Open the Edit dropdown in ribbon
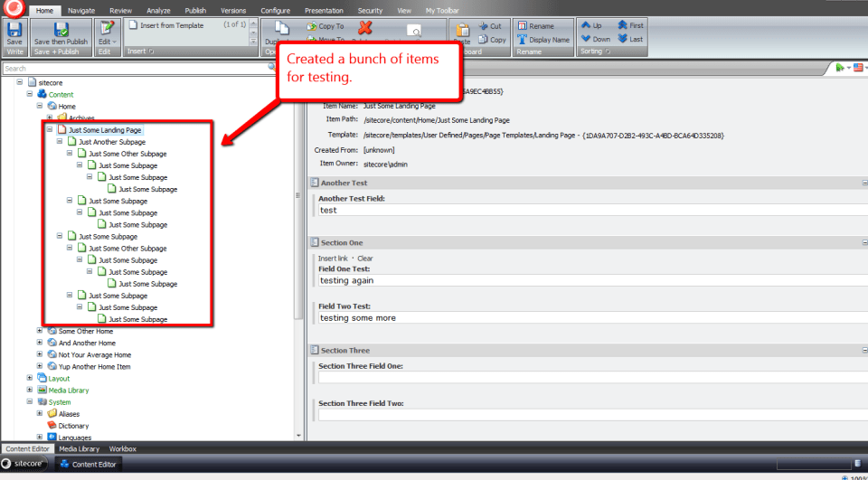This screenshot has height=480, width=868. [107, 42]
